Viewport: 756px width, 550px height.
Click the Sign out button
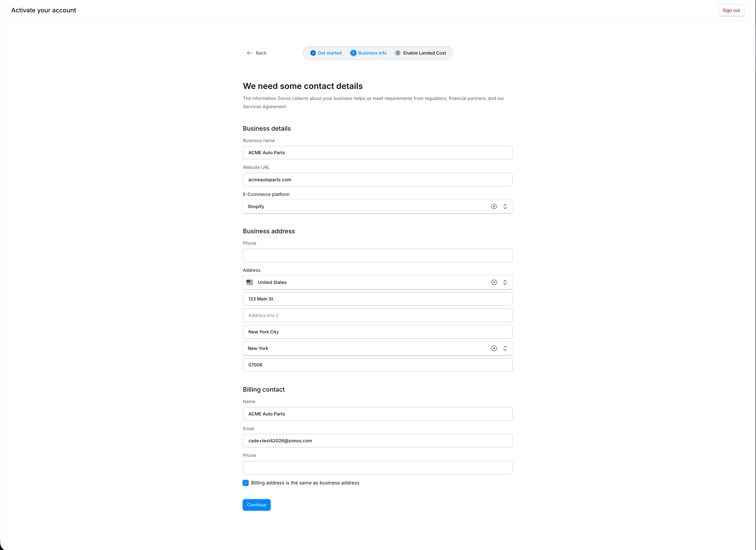coord(731,10)
